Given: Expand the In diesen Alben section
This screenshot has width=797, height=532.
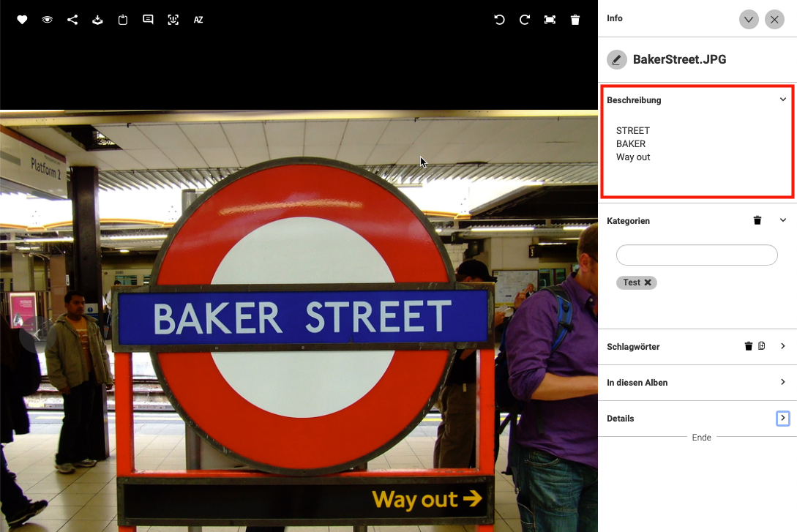Looking at the screenshot, I should pyautogui.click(x=783, y=382).
